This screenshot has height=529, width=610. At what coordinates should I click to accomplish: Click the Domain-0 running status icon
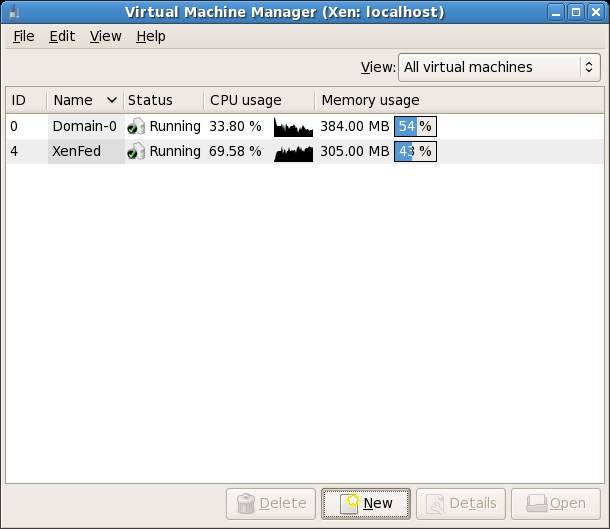(136, 127)
